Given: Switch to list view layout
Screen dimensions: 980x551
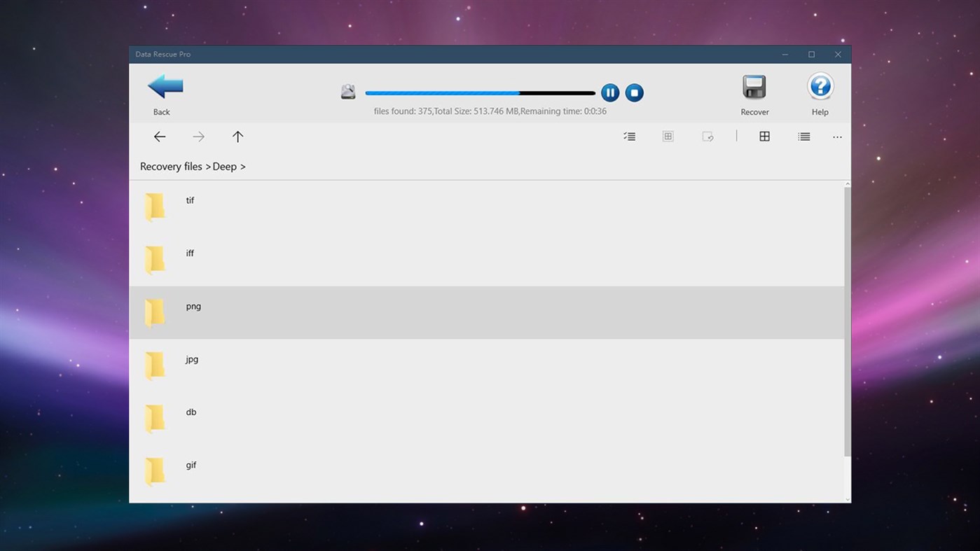Looking at the screenshot, I should pos(803,137).
